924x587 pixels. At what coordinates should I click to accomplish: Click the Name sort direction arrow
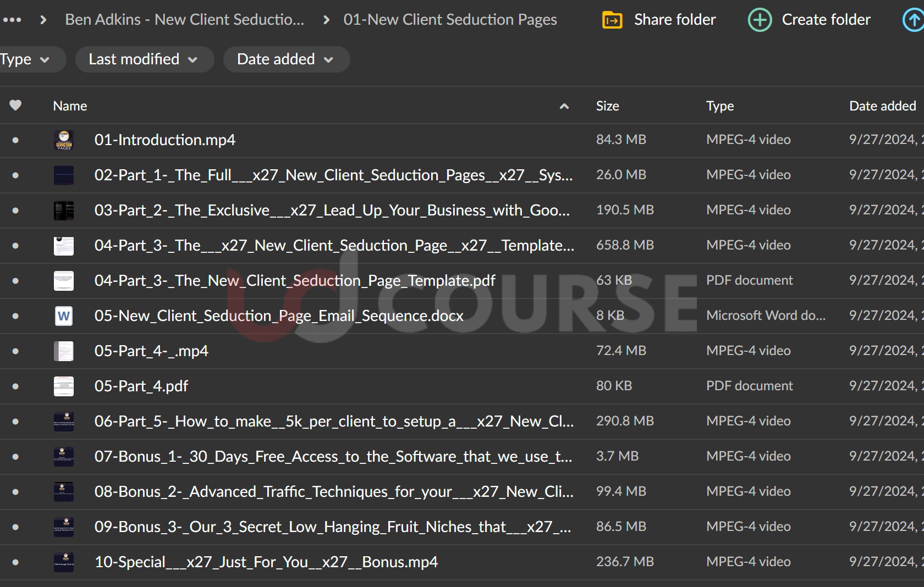tap(564, 106)
